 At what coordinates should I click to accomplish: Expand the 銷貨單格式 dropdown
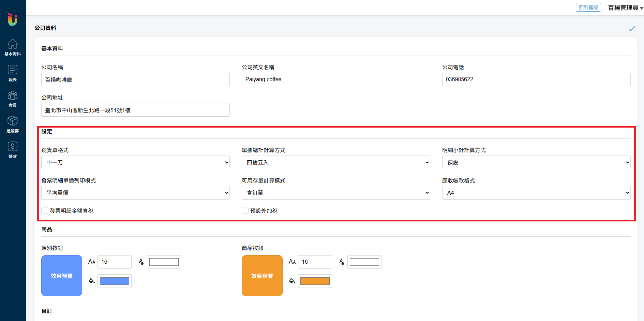[135, 162]
